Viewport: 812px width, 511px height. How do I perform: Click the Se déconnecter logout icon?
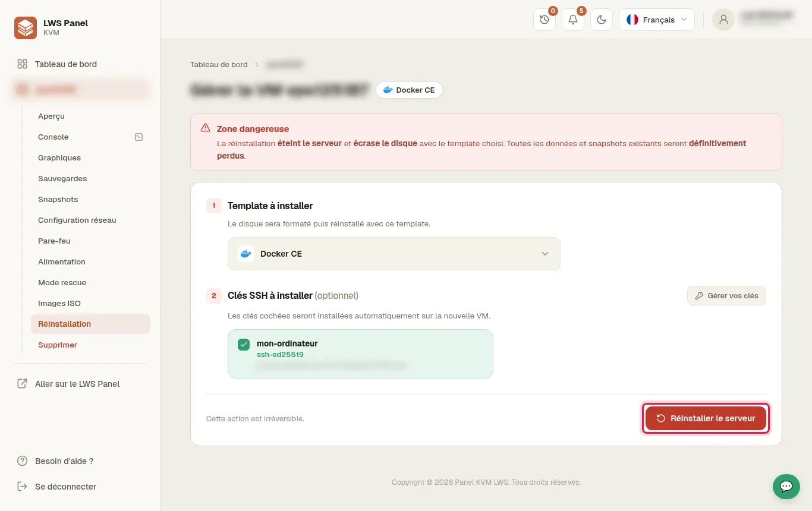click(x=22, y=487)
